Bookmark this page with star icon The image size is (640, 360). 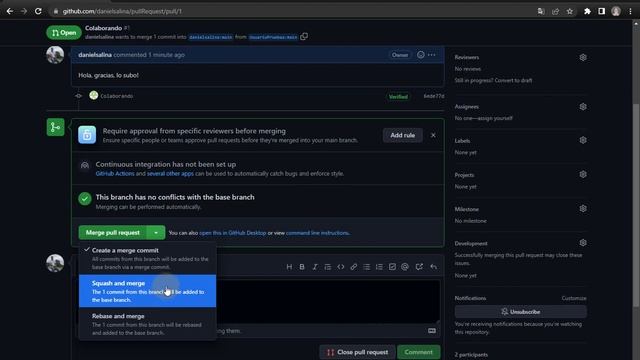click(x=570, y=11)
